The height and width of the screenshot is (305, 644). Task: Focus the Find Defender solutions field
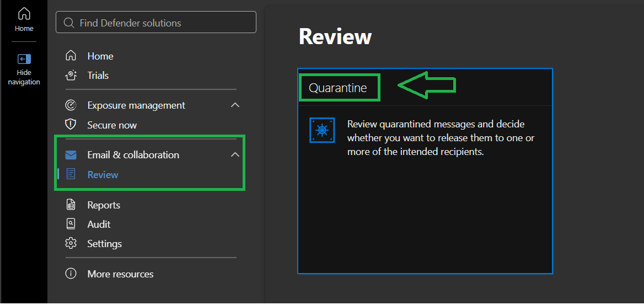[x=156, y=22]
